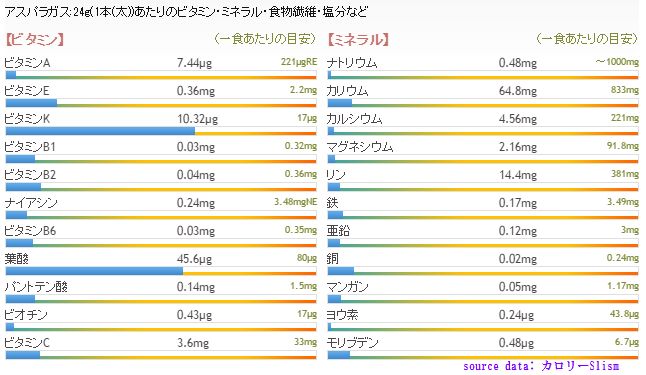The width and height of the screenshot is (646, 375).
Task: Click the ビタミンK progress bar
Action: [x=161, y=131]
